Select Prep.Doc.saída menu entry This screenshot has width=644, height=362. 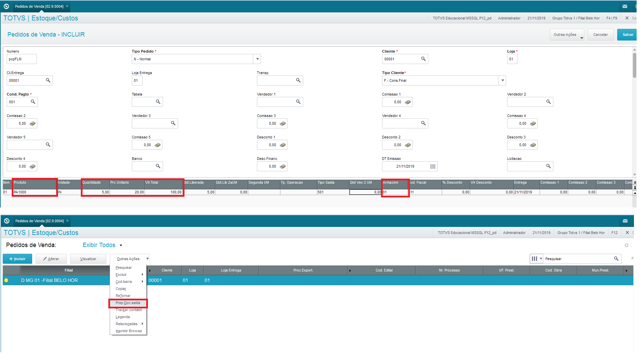128,303
